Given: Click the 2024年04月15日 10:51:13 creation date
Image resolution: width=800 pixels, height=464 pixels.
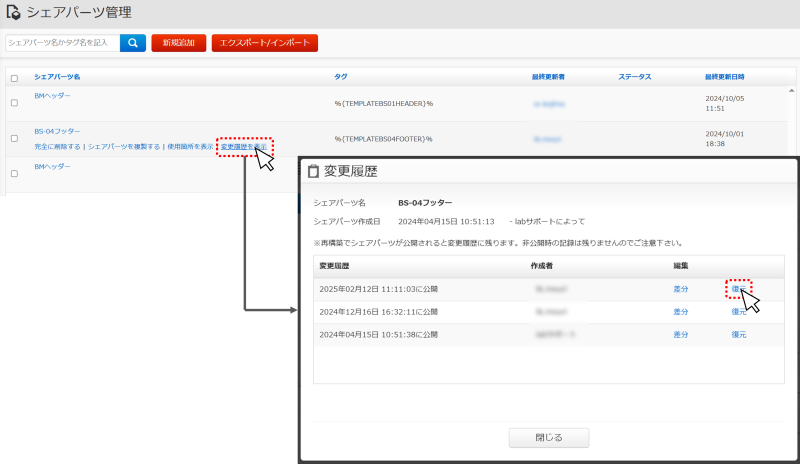Looking at the screenshot, I should tap(446, 222).
